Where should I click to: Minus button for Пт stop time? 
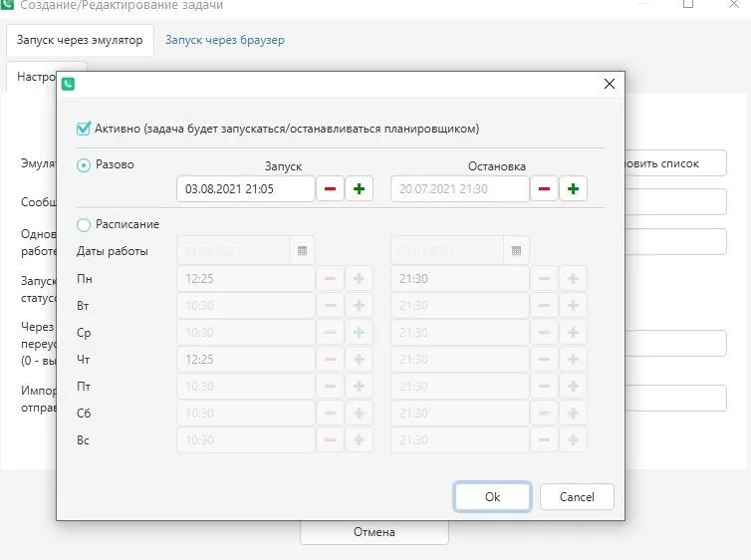pos(544,386)
